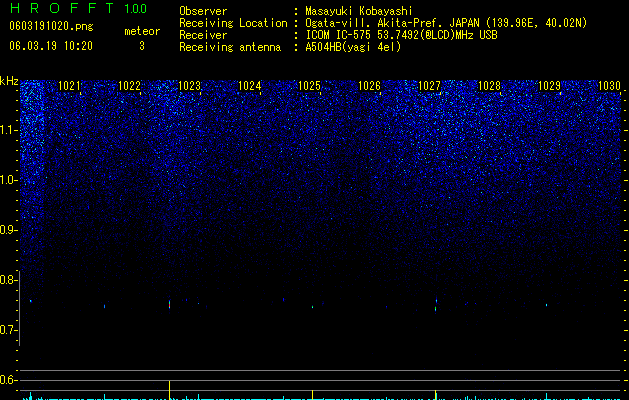
Task: Click the 1025 time marker label
Action: [310, 86]
